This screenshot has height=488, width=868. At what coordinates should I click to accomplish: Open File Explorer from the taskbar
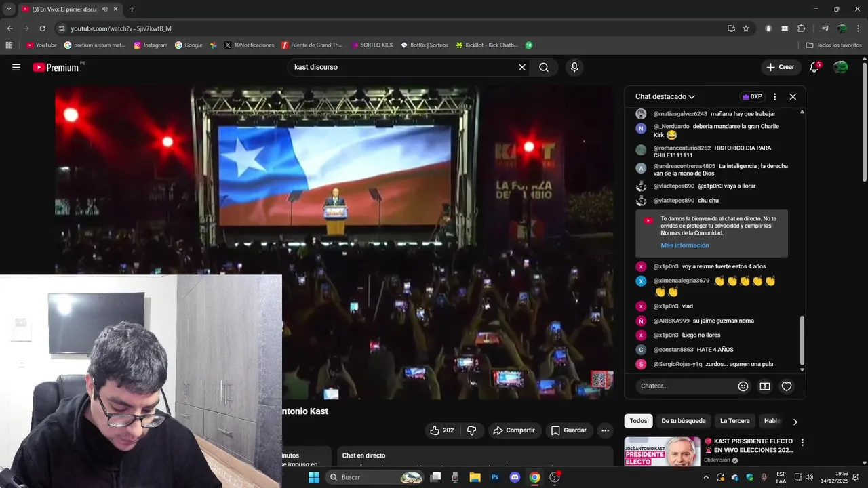475,477
